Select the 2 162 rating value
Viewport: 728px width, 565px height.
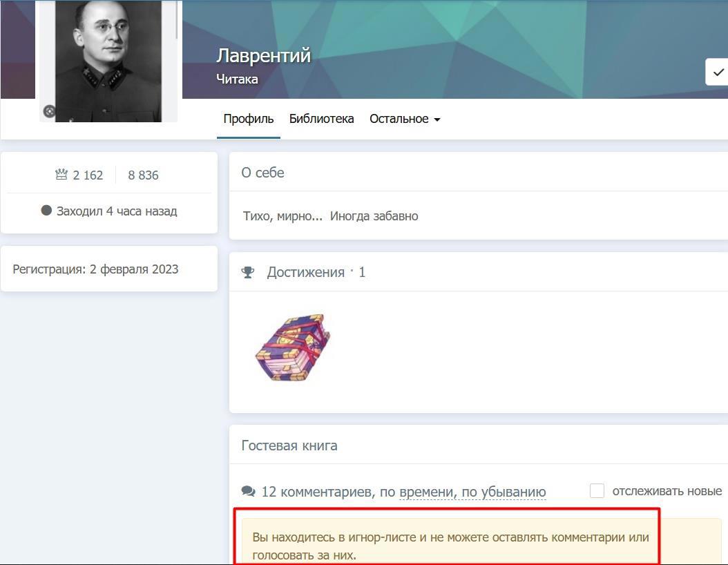pyautogui.click(x=88, y=175)
